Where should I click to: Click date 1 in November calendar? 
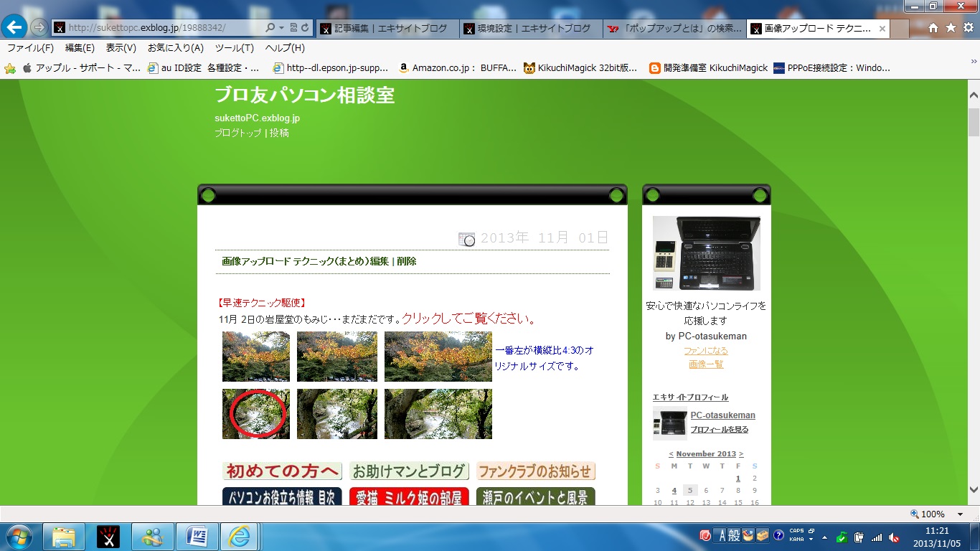point(738,479)
